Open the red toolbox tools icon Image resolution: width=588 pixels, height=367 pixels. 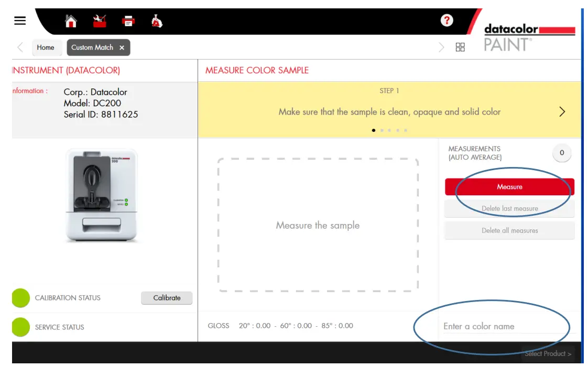pos(100,21)
